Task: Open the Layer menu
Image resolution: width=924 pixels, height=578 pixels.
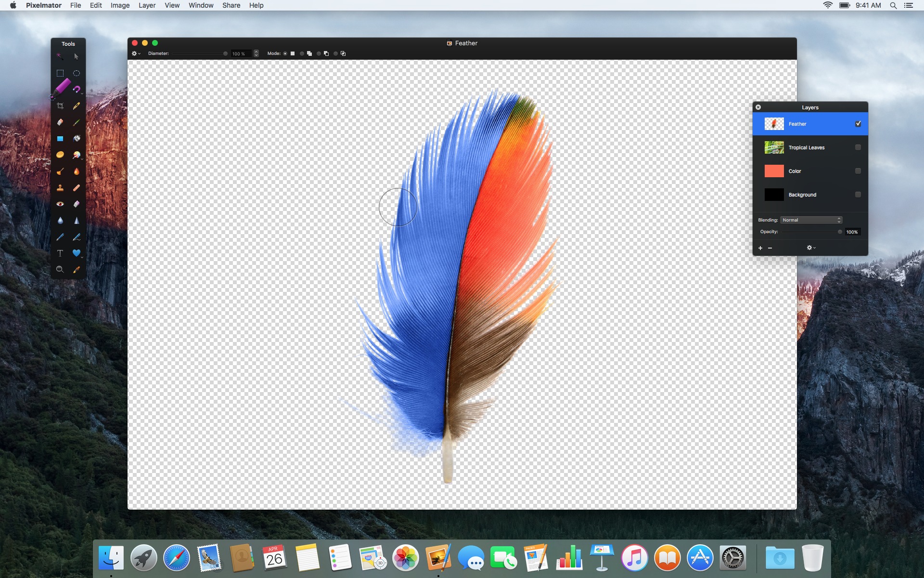Action: click(146, 5)
